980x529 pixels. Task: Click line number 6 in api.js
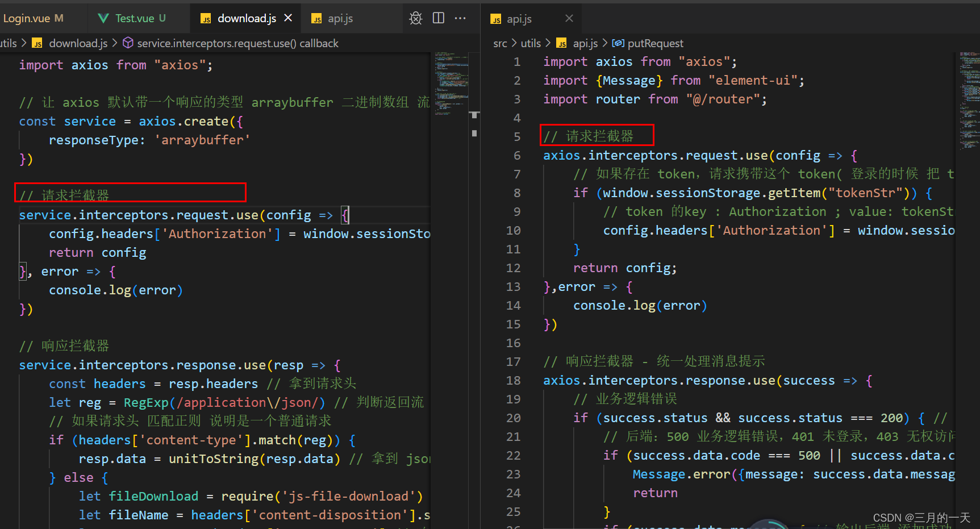point(517,155)
